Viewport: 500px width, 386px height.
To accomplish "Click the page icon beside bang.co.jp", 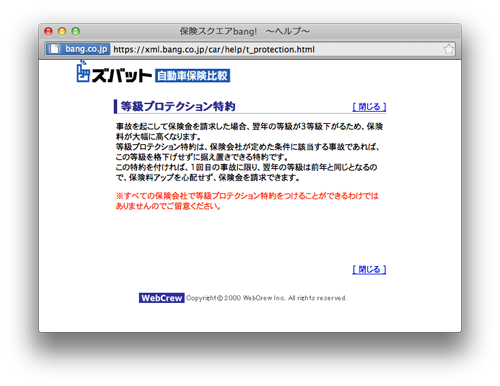I will 54,49.
